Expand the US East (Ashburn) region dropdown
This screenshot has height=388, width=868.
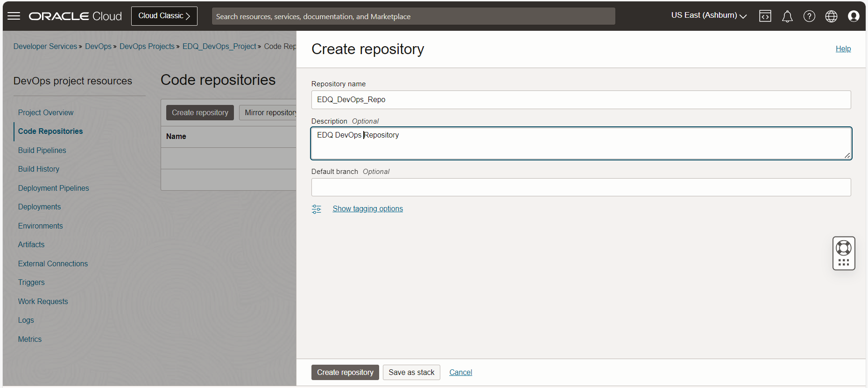708,15
